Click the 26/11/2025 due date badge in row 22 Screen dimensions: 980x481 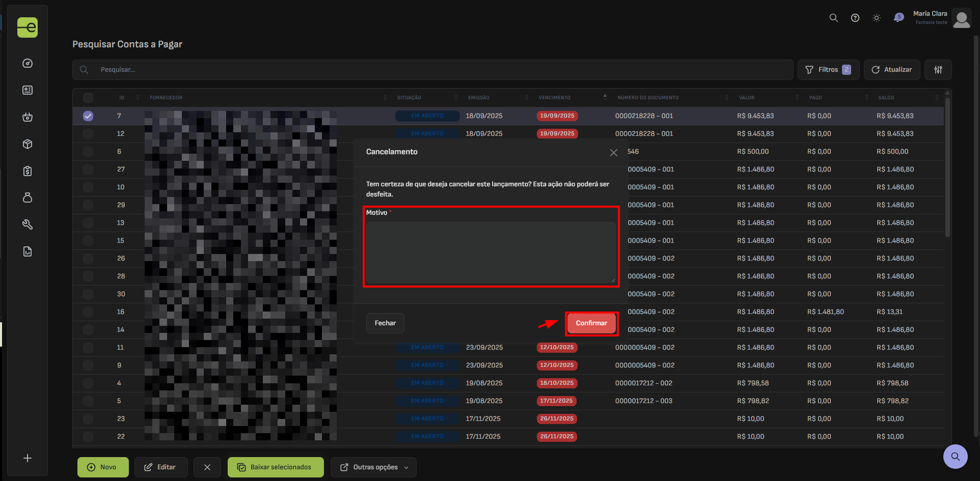pyautogui.click(x=557, y=437)
